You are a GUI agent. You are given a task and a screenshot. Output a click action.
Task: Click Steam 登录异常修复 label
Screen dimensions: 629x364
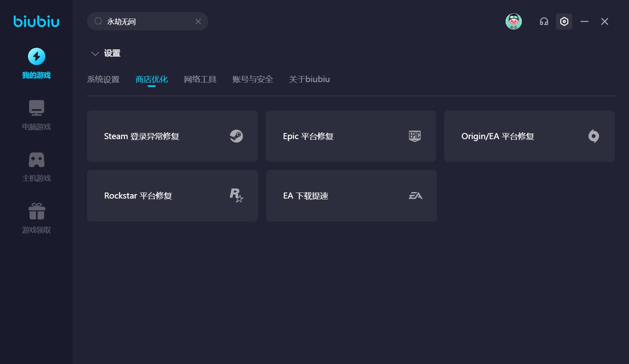point(142,136)
